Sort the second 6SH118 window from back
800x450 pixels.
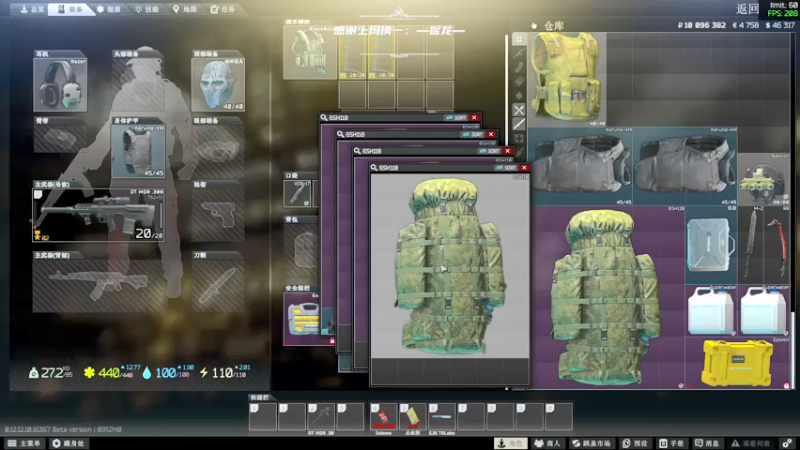[x=473, y=134]
